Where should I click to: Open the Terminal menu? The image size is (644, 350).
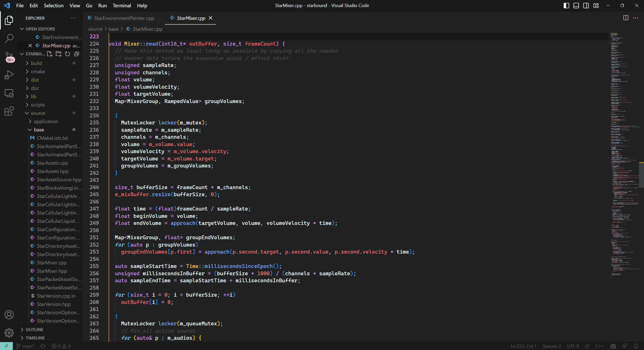pyautogui.click(x=122, y=5)
